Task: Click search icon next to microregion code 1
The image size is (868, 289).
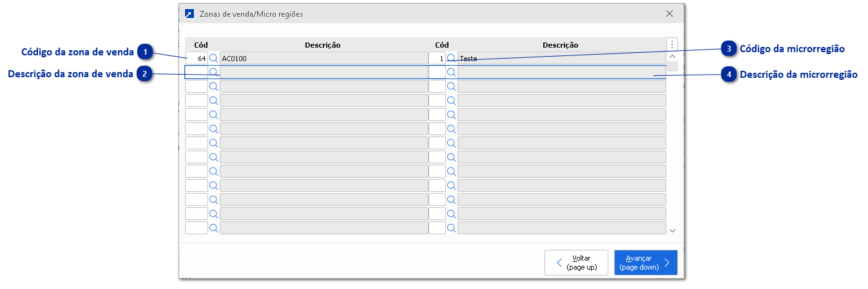Action: (451, 59)
